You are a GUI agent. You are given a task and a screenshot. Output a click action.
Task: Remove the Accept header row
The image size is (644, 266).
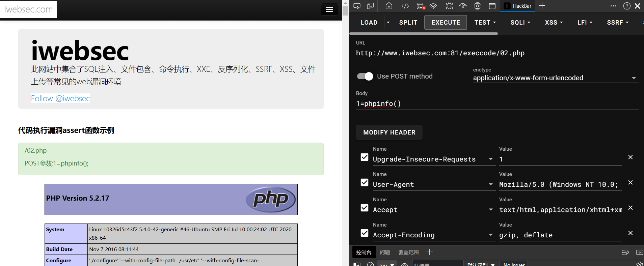point(630,208)
